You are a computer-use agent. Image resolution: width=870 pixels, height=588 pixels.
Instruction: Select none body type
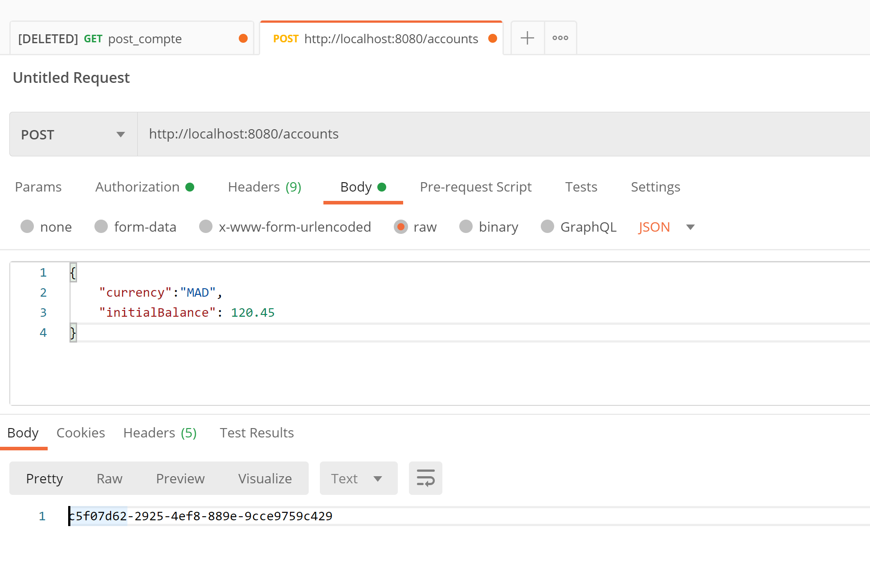(27, 227)
